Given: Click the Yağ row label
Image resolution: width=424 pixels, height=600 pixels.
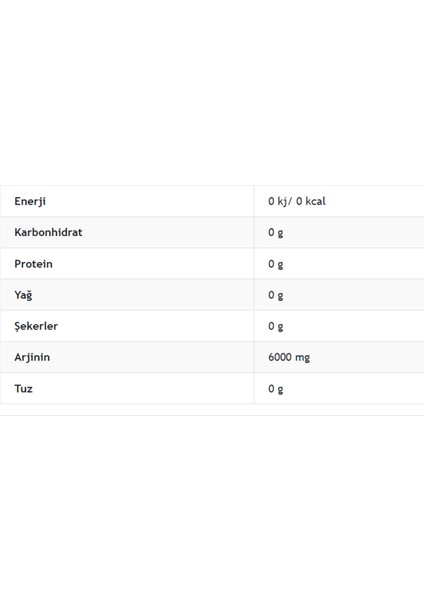Looking at the screenshot, I should click(23, 295).
